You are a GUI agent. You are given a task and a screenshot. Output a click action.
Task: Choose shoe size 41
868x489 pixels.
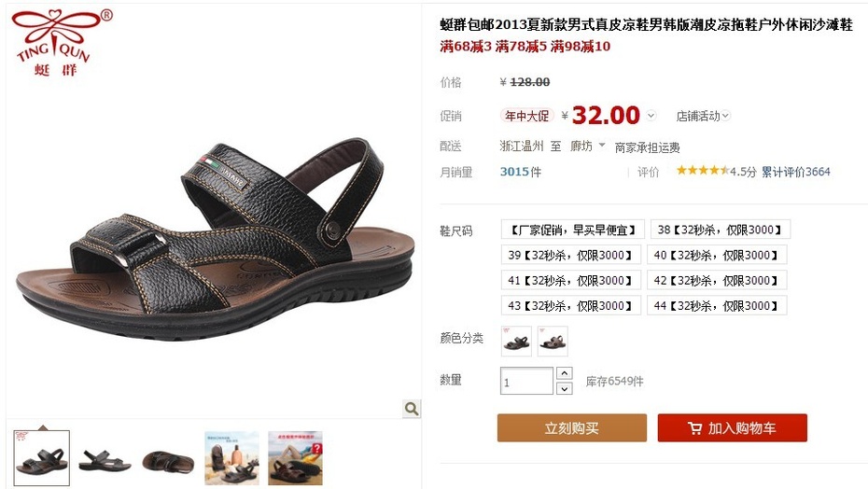[x=570, y=280]
